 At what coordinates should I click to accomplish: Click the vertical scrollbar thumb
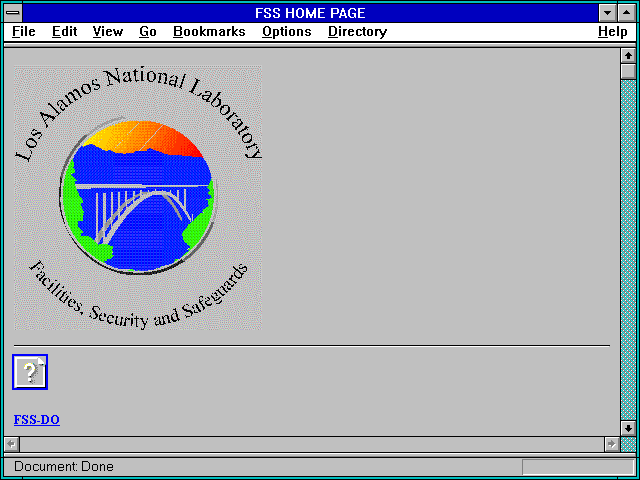pyautogui.click(x=628, y=71)
